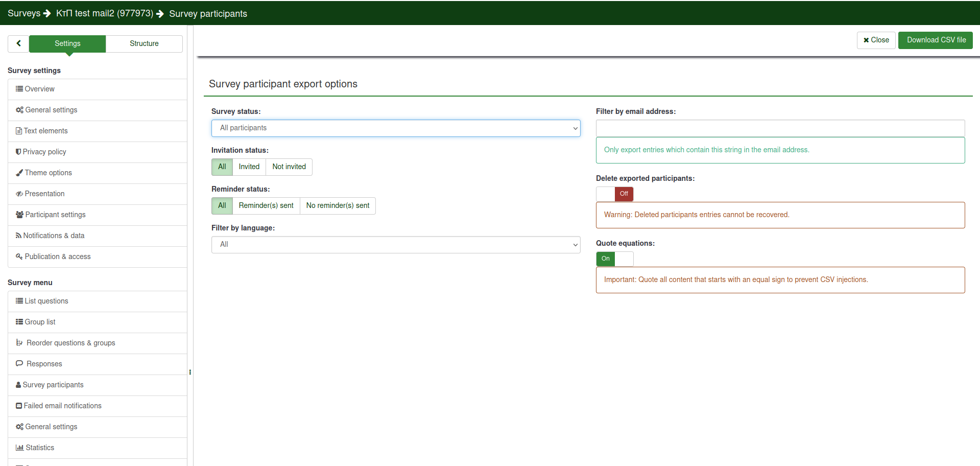Open the Filter by language dropdown
Screen dimensions: 980x466
point(396,245)
